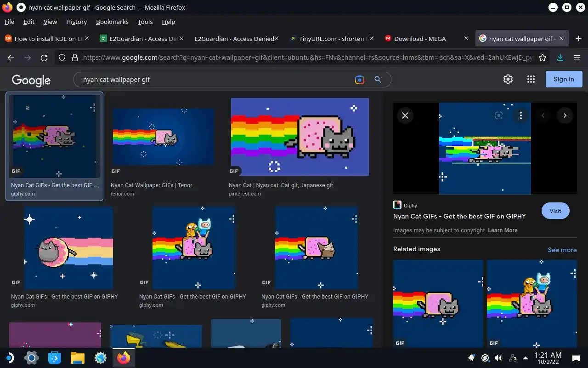Close the 'How to install KDE' tab

[87, 39]
